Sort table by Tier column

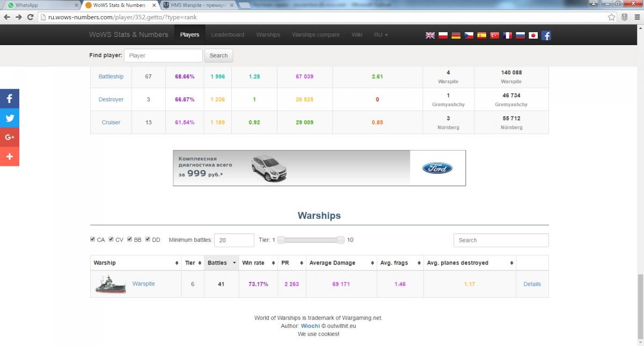coord(193,263)
